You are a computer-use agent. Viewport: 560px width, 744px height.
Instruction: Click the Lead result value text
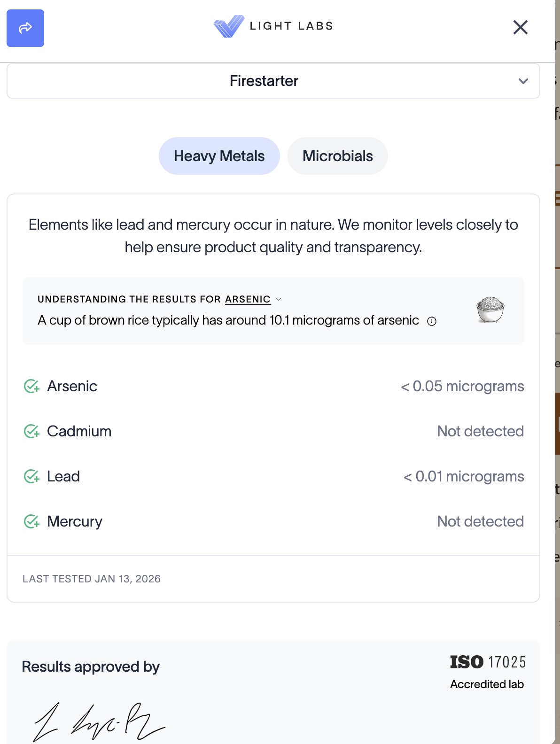[464, 476]
